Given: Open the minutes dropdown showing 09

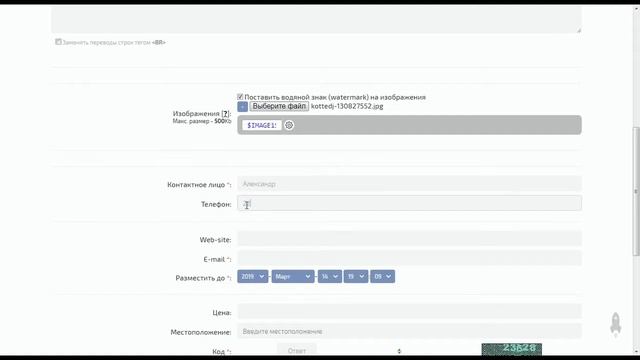Looking at the screenshot, I should click(x=382, y=276).
